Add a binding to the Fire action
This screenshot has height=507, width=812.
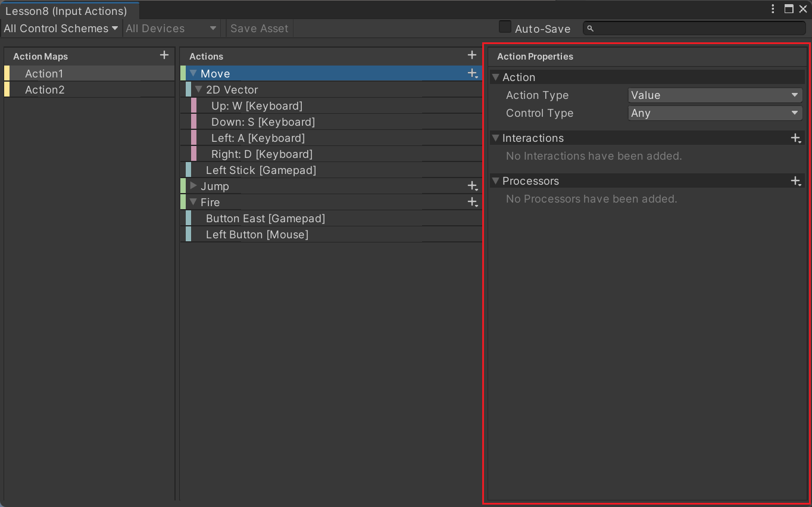472,202
